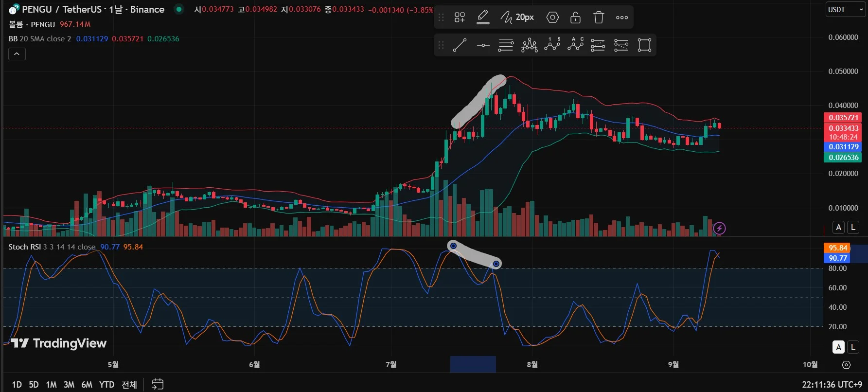
Task: Collapse the indicator legend chevron
Action: 17,54
